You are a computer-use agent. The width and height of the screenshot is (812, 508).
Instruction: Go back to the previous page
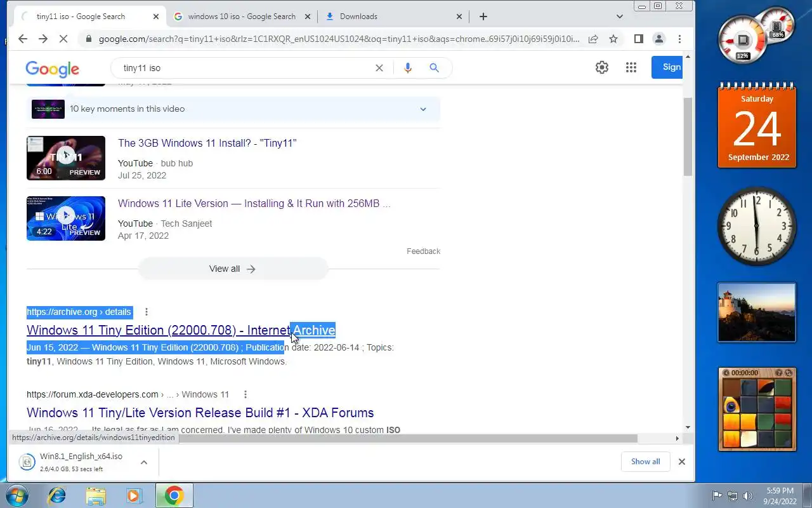click(23, 39)
